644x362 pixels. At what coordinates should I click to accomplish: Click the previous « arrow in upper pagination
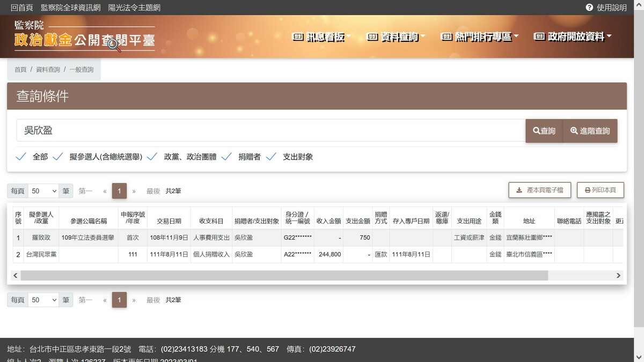click(105, 191)
